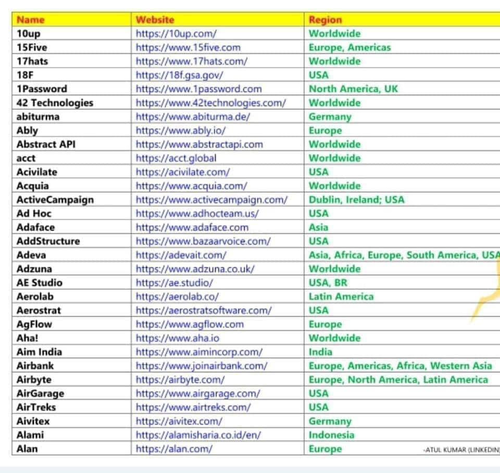Open the 15five.com website link
The width and height of the screenshot is (500, 473).
tap(188, 47)
